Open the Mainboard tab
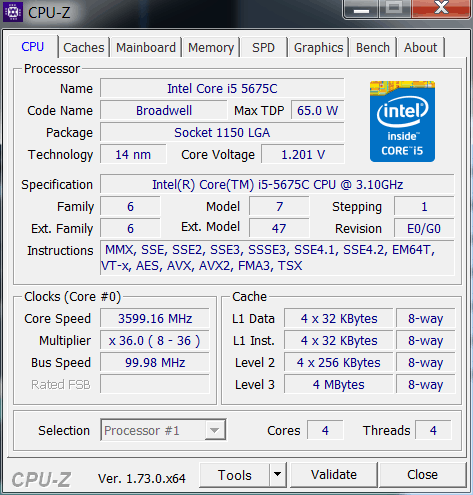 point(146,47)
